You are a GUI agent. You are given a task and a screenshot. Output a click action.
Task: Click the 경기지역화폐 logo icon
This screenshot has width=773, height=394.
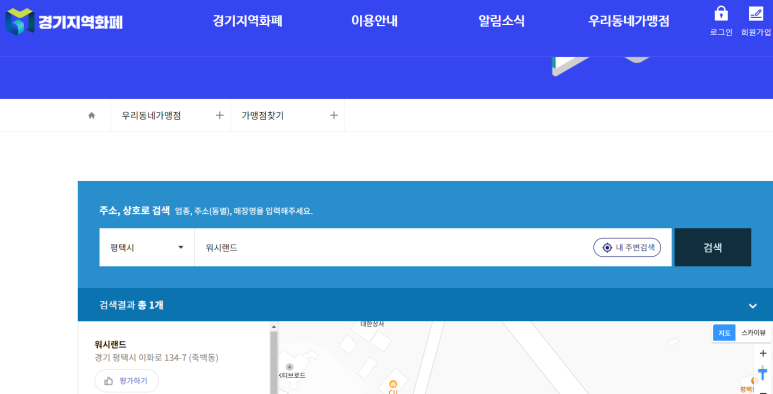point(19,21)
